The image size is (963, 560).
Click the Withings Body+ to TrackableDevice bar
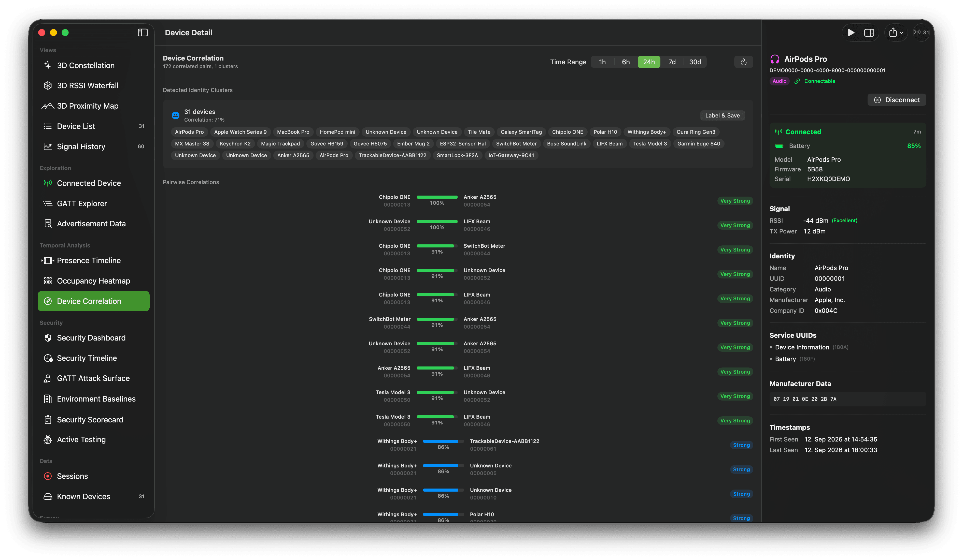click(x=443, y=441)
